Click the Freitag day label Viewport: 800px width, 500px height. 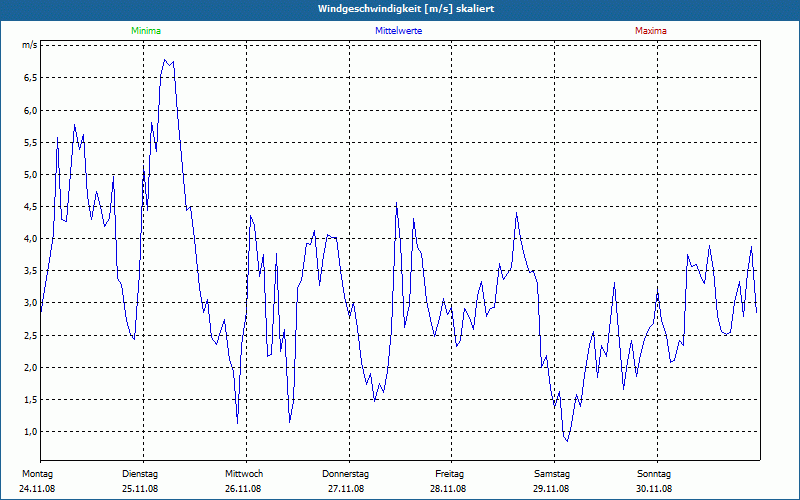coord(449,474)
